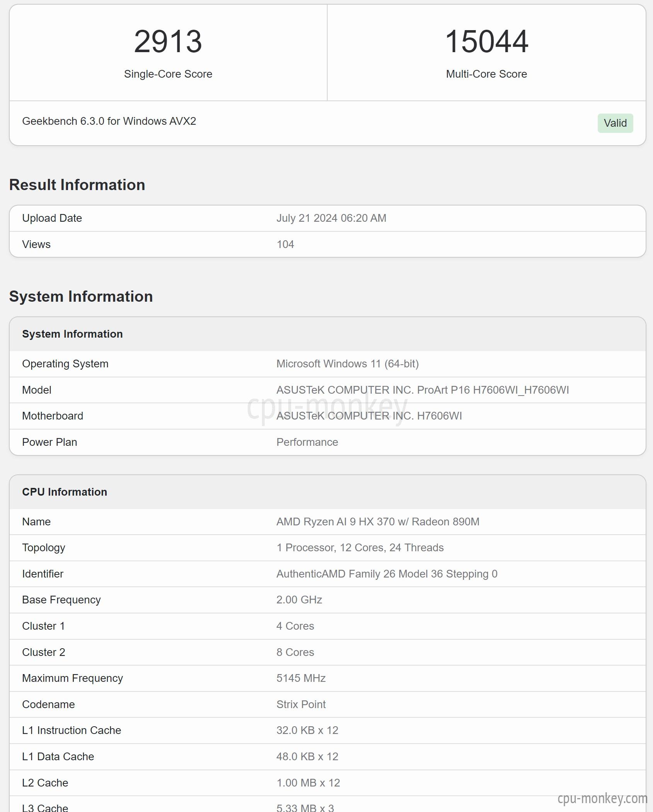Click the Multi-Core Score label
Screen dimensions: 653x812
coord(486,74)
